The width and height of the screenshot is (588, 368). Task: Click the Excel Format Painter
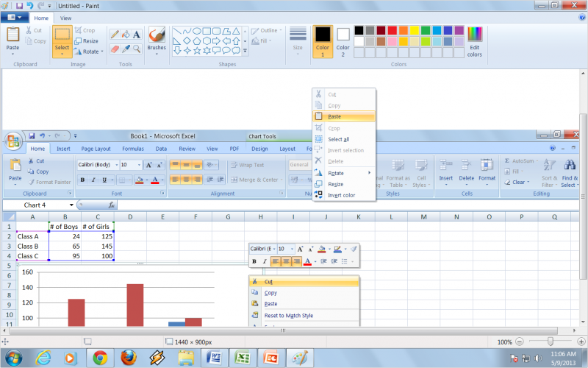click(x=49, y=182)
